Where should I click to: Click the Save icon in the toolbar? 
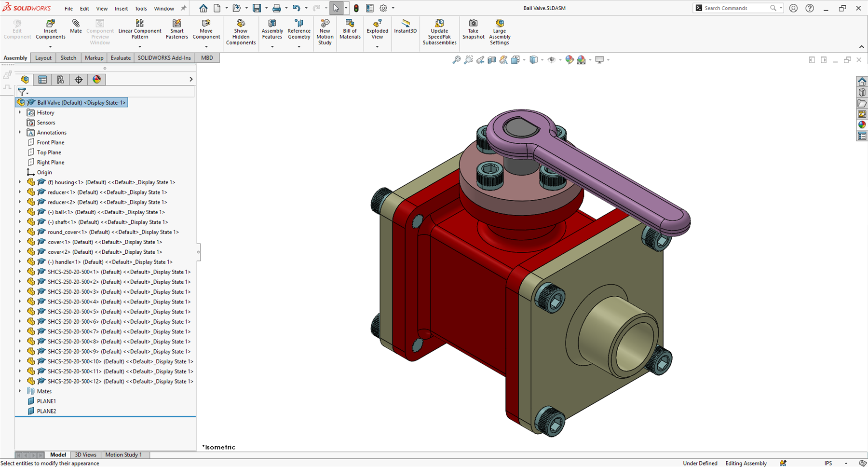[257, 8]
